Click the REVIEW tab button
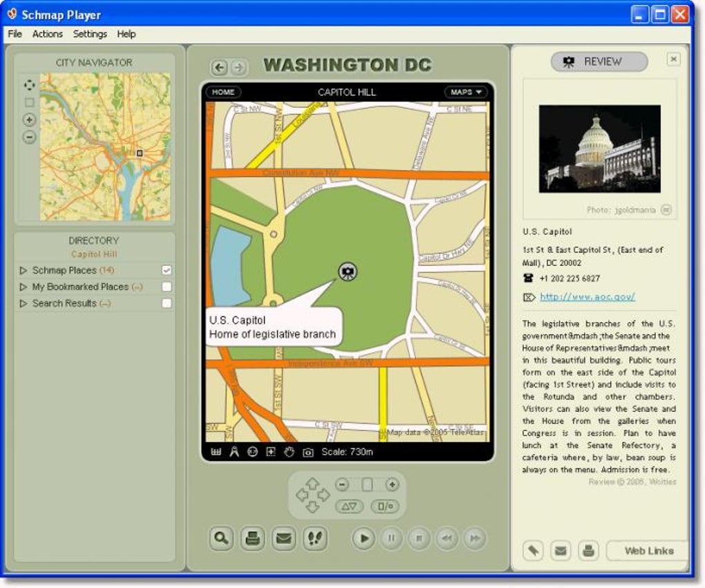This screenshot has height=588, width=705. click(x=599, y=61)
